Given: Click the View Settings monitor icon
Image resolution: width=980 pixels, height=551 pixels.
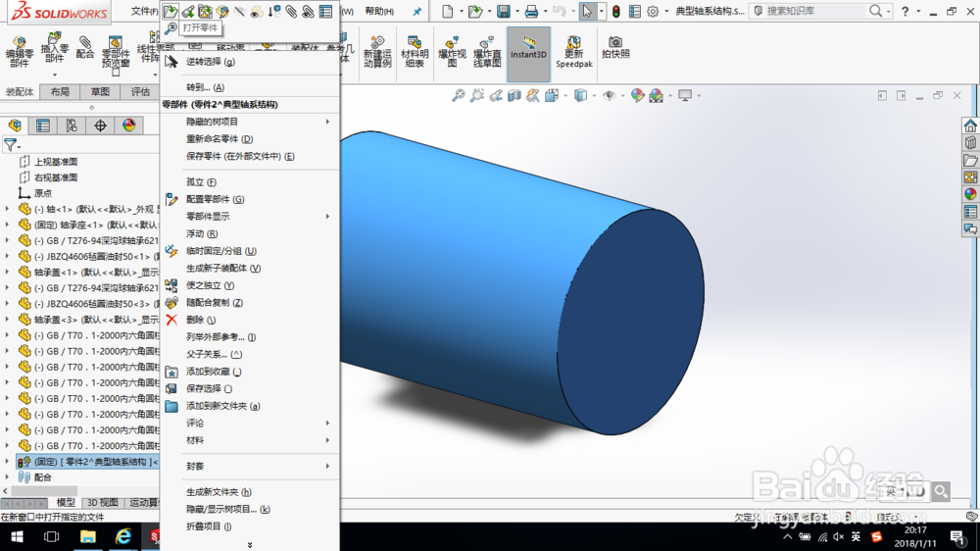Looking at the screenshot, I should click(x=685, y=95).
